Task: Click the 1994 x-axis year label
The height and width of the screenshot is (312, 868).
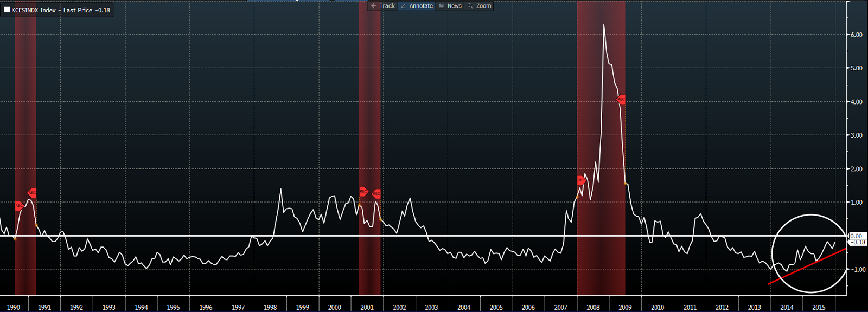Action: pos(141,307)
